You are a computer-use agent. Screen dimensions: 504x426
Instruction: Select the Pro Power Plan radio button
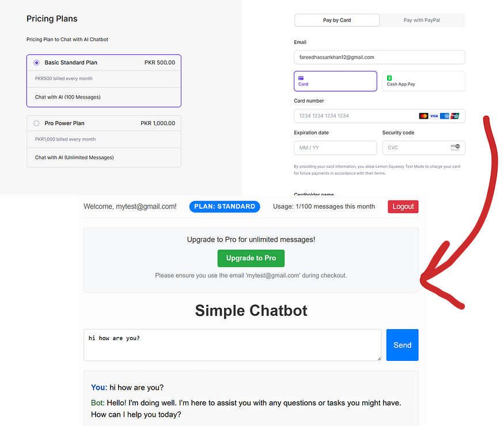pyautogui.click(x=36, y=123)
